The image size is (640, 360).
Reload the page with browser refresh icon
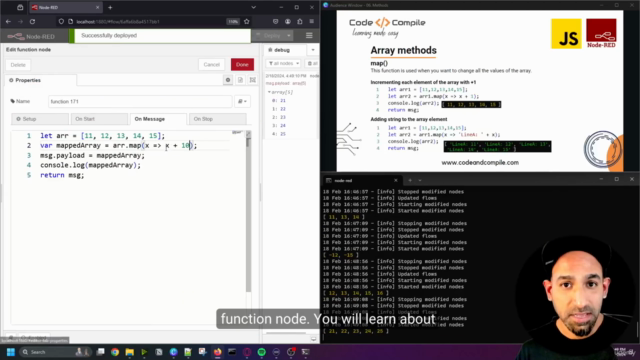(32, 22)
